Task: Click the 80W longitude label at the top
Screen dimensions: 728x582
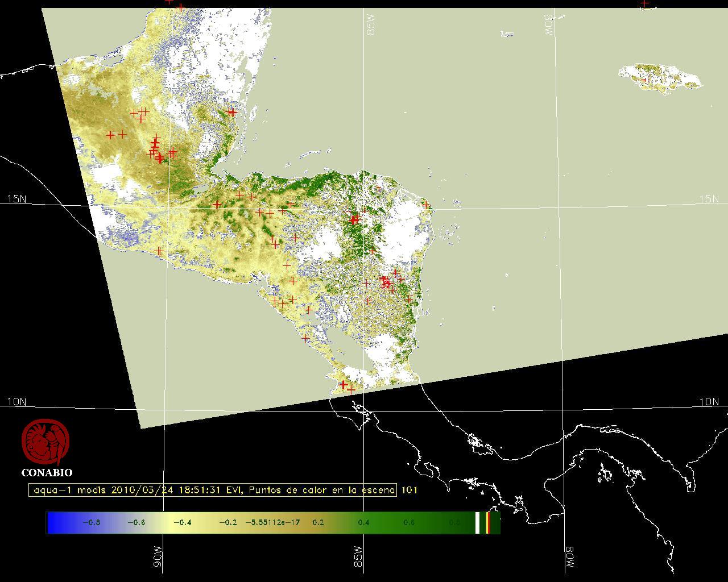Action: click(549, 26)
